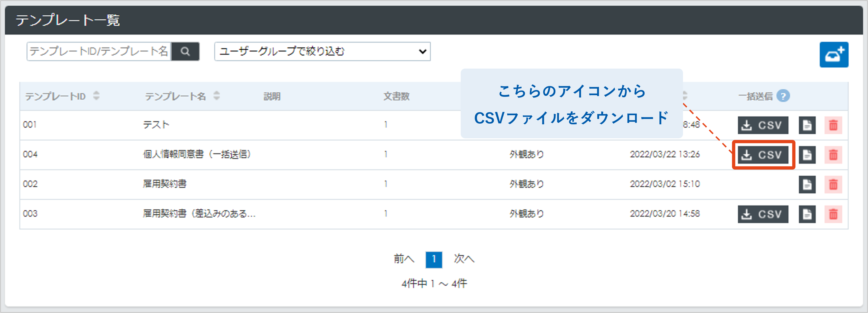Open template 個人情報同意書（一括送信） row
868x313 pixels.
(x=197, y=155)
